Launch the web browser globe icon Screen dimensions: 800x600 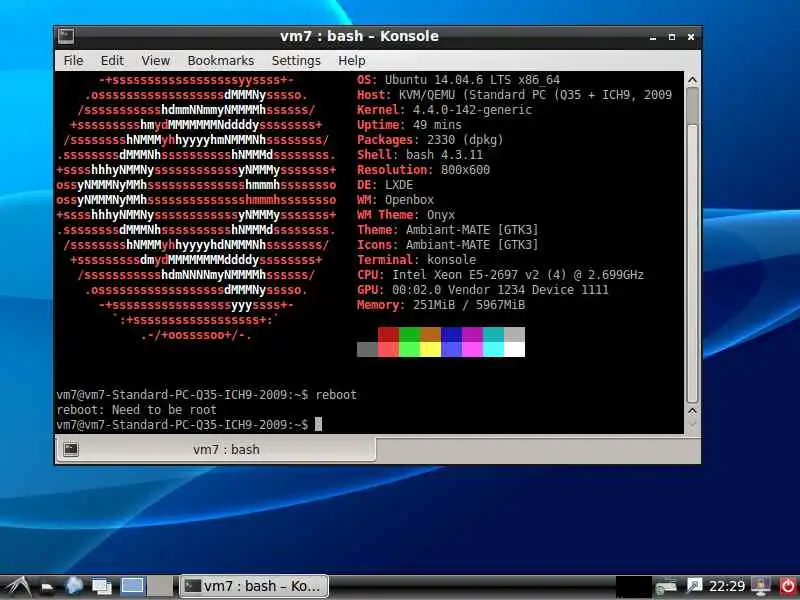coord(74,586)
